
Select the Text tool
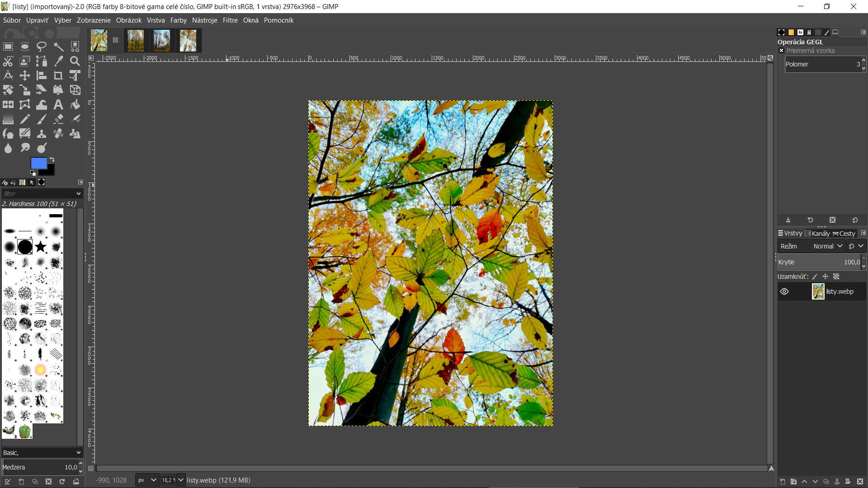(x=58, y=104)
